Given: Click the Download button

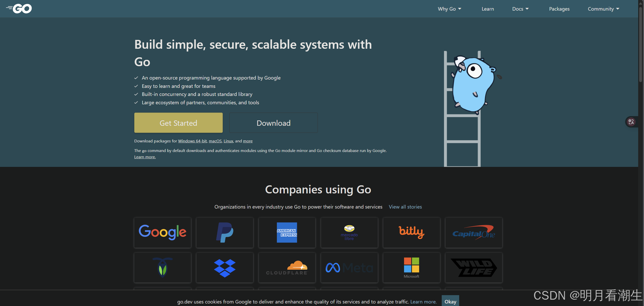Looking at the screenshot, I should tap(274, 123).
